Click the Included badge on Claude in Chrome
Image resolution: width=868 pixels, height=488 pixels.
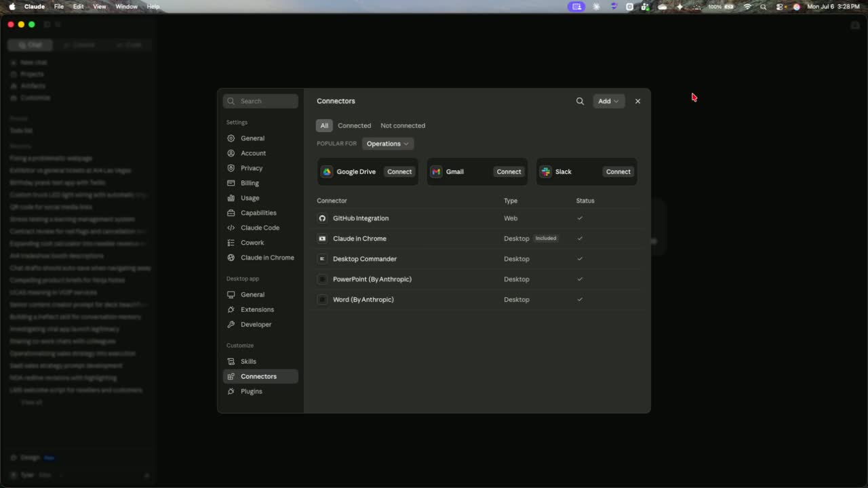coord(546,239)
